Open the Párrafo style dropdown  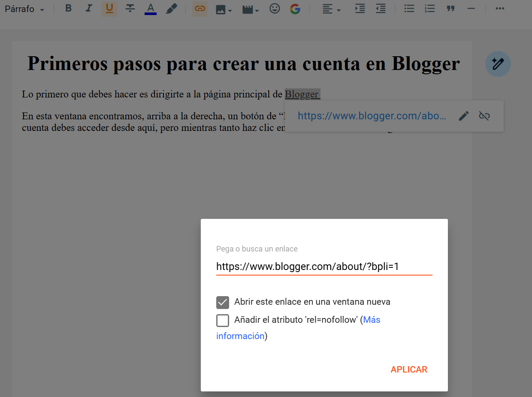(x=24, y=9)
